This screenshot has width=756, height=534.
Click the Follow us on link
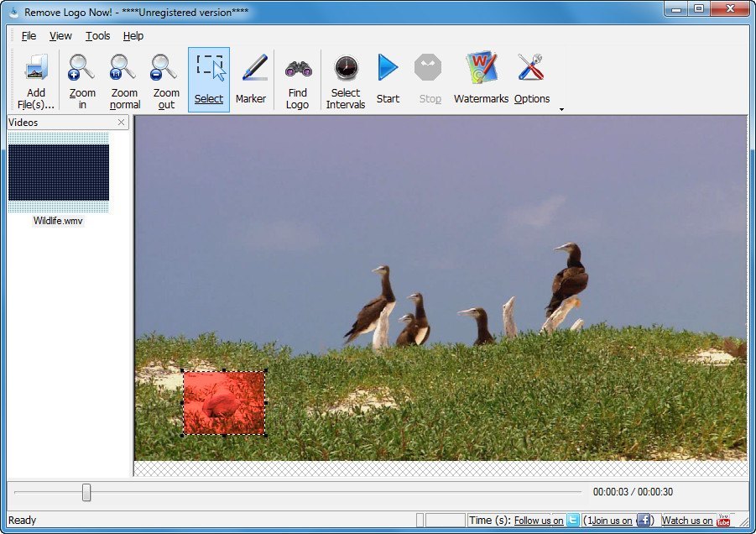pos(539,521)
